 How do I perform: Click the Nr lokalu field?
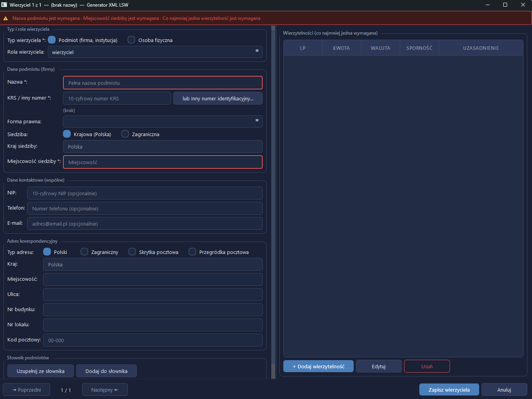[x=153, y=325]
